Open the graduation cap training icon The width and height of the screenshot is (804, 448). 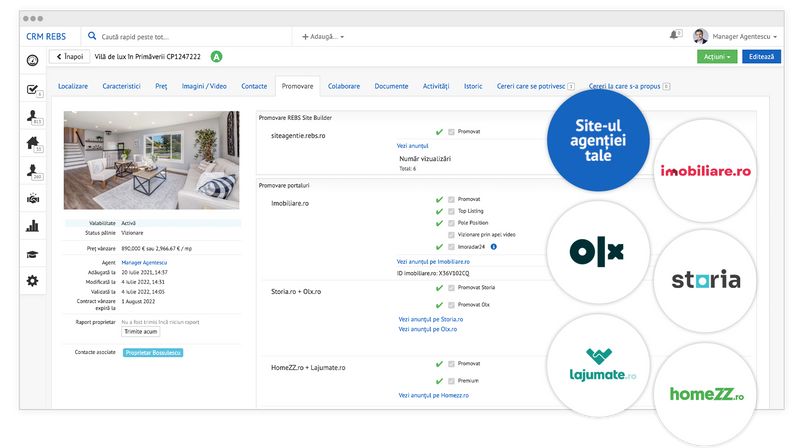(x=33, y=253)
